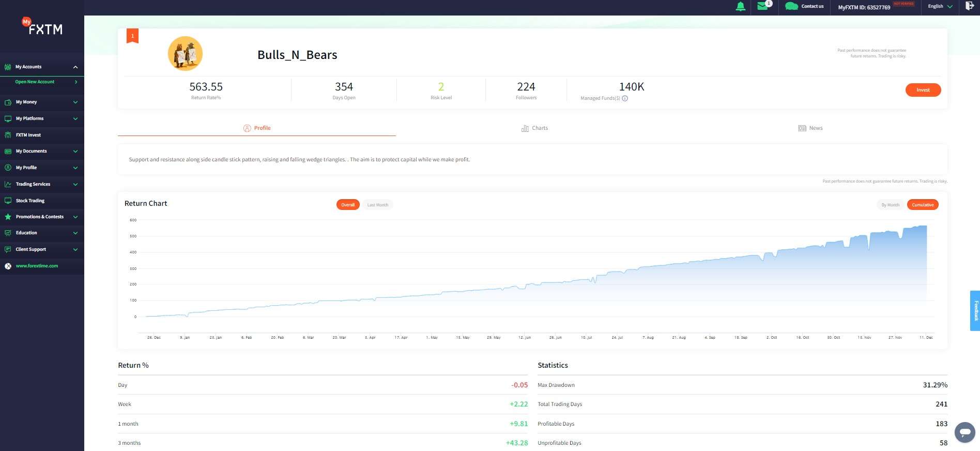Open the English language dropdown

click(x=940, y=6)
